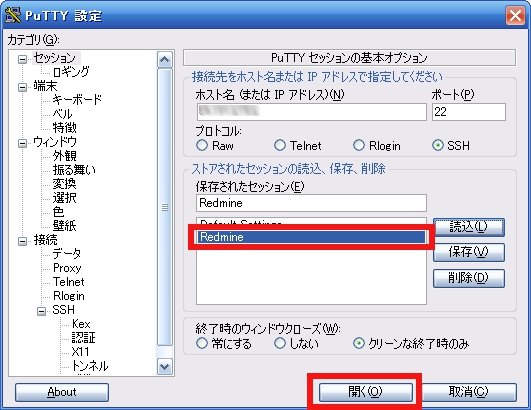Collapse the 接続 category node
Image resolution: width=531 pixels, height=410 pixels.
point(22,241)
